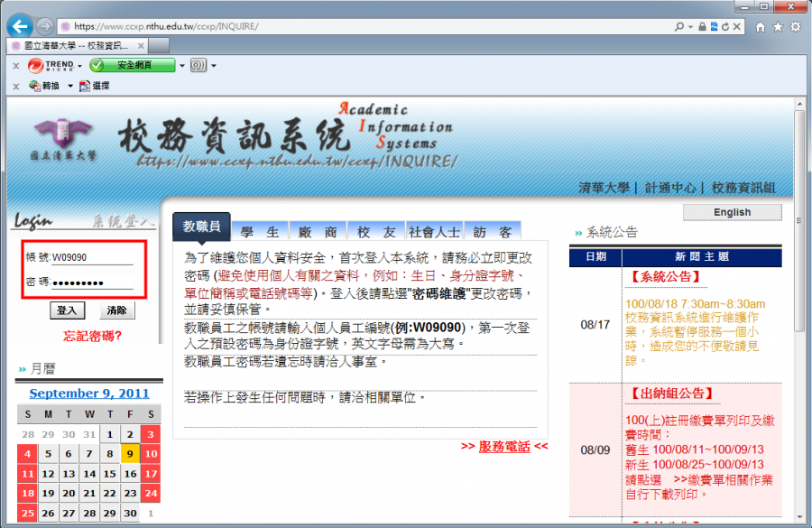Switch to the 學生 tab
Image resolution: width=812 pixels, height=528 pixels.
coord(260,231)
